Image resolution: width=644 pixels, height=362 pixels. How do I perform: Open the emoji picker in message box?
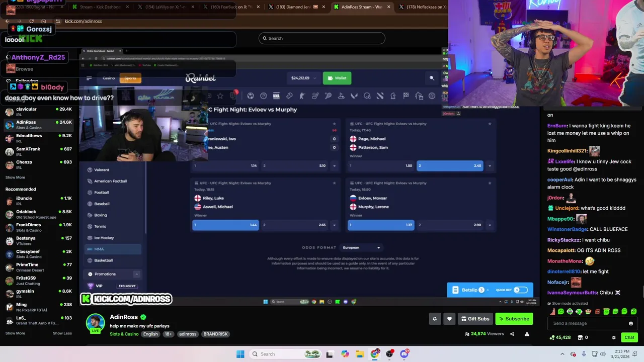click(631, 323)
